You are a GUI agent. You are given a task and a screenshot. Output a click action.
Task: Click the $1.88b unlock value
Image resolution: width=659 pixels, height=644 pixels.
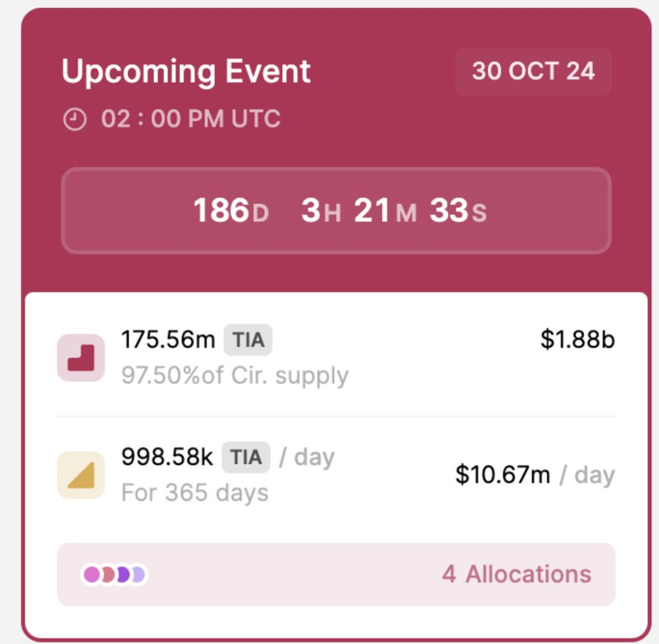tap(578, 340)
